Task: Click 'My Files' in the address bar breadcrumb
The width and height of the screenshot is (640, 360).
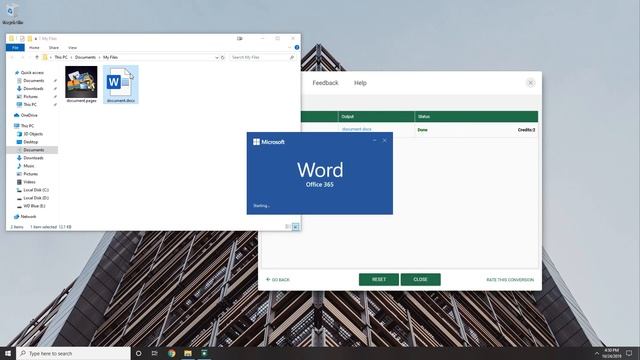Action: click(110, 58)
